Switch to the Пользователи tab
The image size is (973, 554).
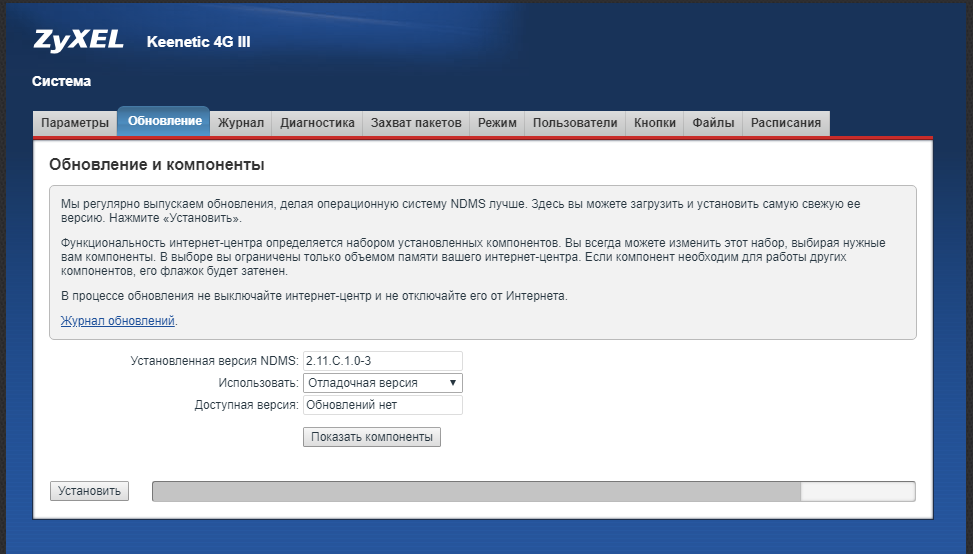(575, 123)
